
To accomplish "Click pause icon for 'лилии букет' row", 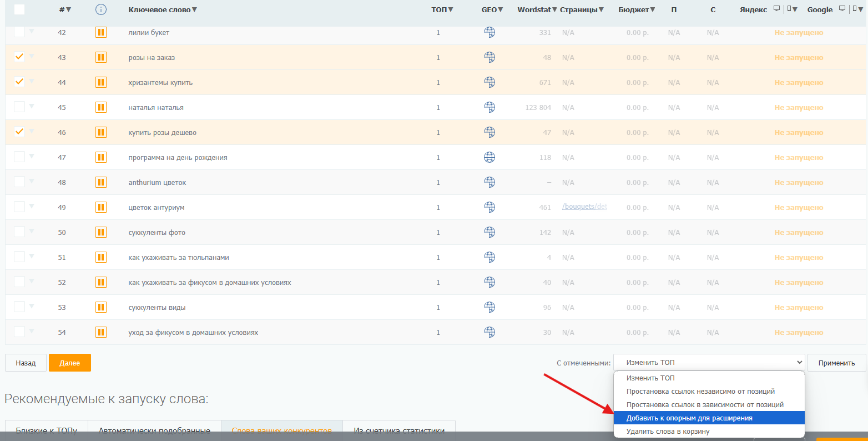I will pyautogui.click(x=100, y=33).
